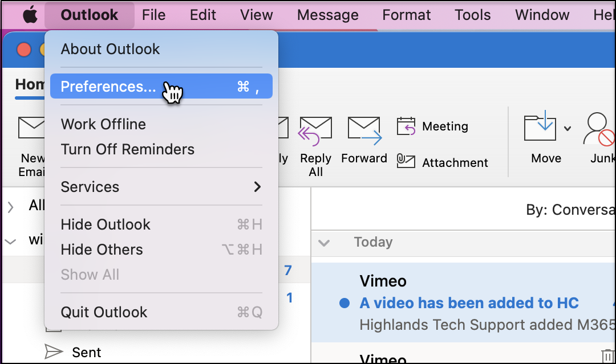Open the Sent folder
The width and height of the screenshot is (616, 364).
click(86, 352)
